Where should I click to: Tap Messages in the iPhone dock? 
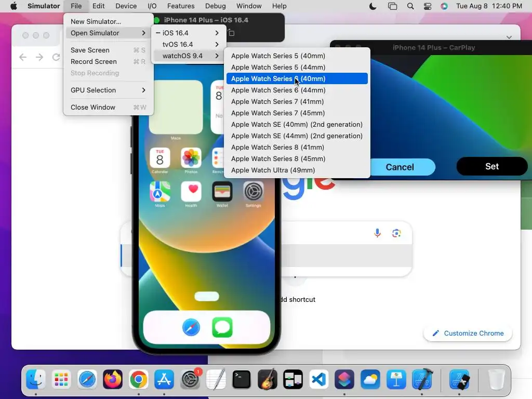[222, 327]
